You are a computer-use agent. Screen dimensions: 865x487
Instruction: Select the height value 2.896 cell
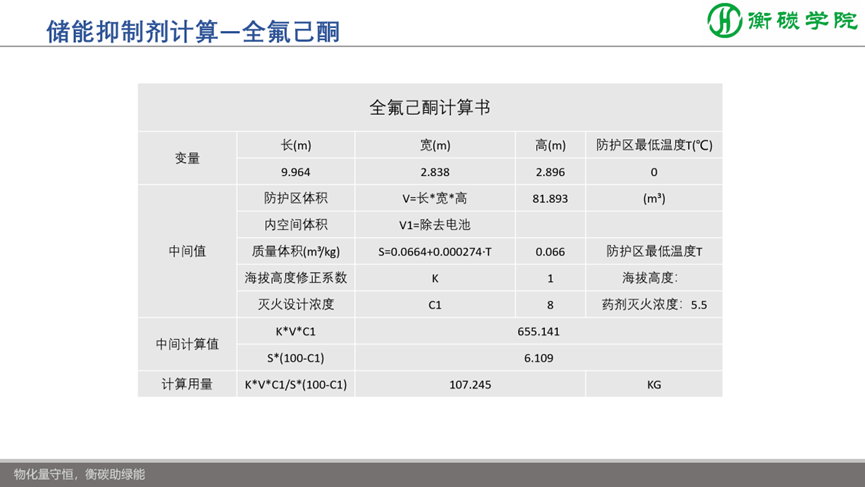point(550,172)
